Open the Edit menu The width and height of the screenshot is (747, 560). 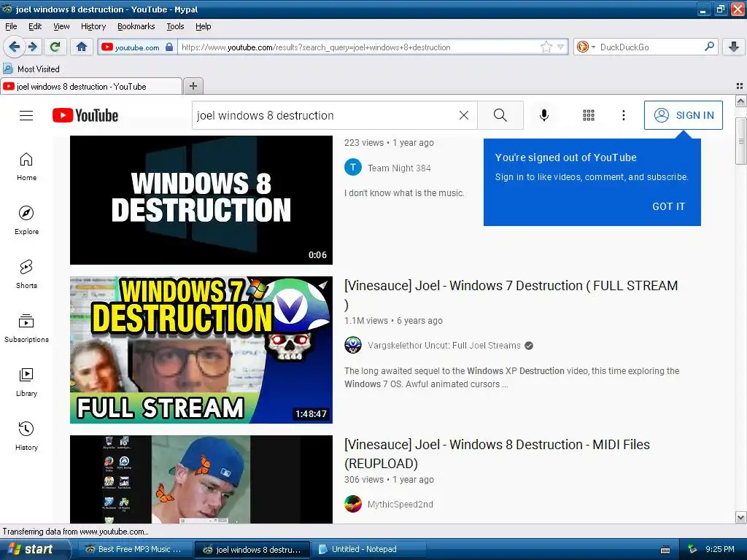tap(35, 26)
